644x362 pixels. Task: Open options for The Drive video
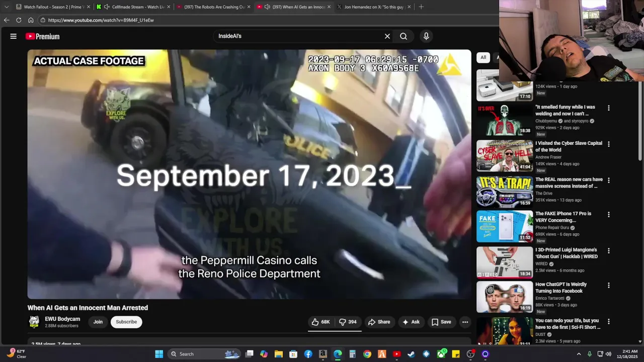(609, 180)
